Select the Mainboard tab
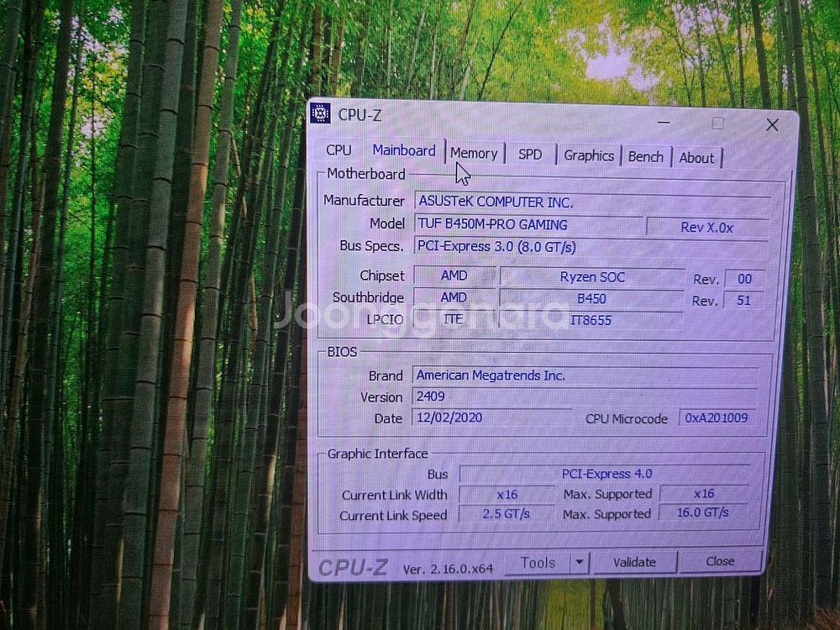 click(x=404, y=150)
